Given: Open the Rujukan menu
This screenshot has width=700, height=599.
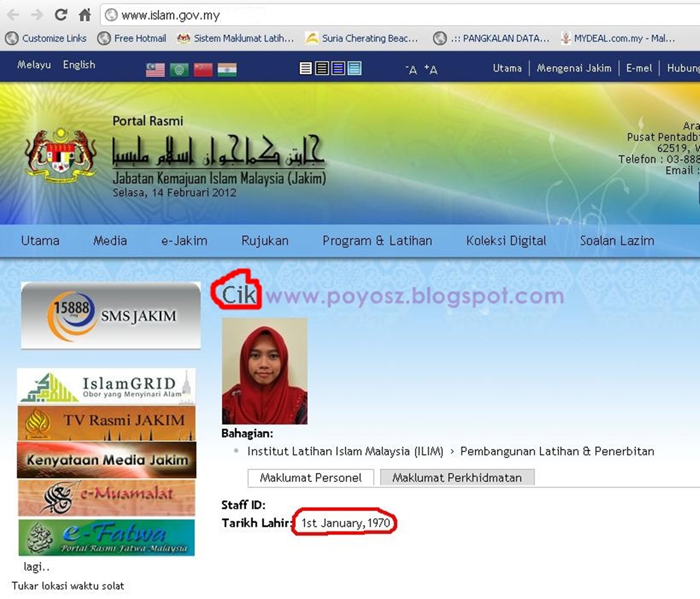Looking at the screenshot, I should [x=265, y=241].
